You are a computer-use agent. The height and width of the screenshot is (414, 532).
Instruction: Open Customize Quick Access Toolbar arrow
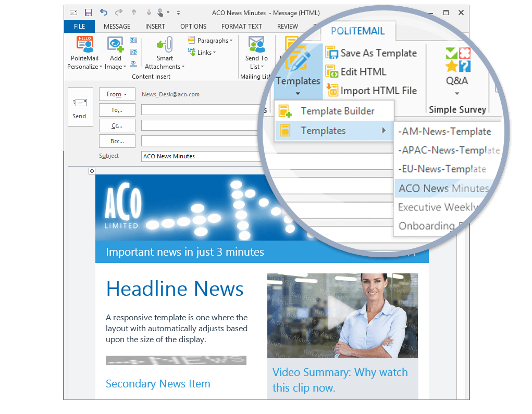point(178,13)
